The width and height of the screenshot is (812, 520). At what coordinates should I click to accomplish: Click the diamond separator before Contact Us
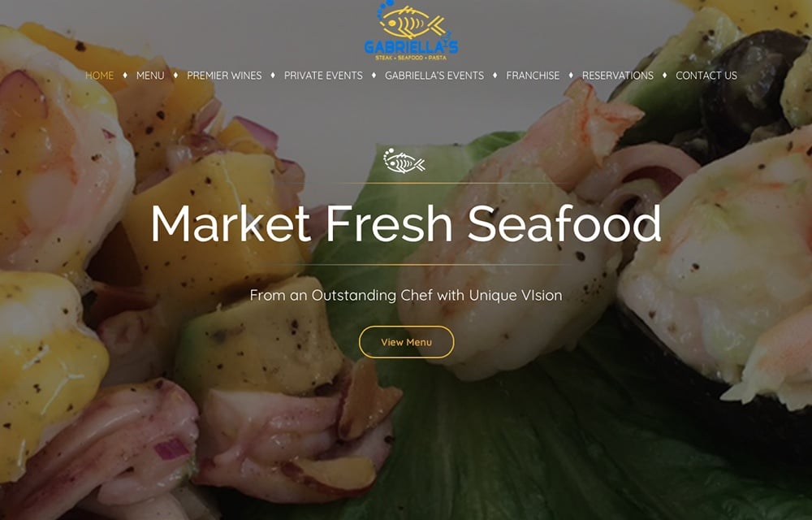665,76
